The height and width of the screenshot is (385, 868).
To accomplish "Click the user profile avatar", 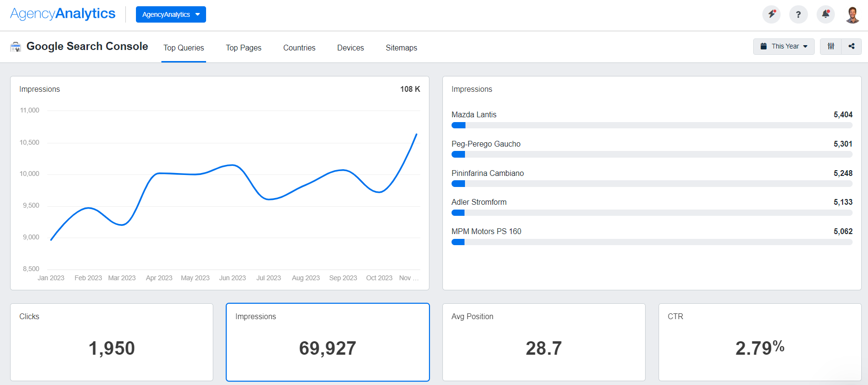I will pyautogui.click(x=853, y=14).
